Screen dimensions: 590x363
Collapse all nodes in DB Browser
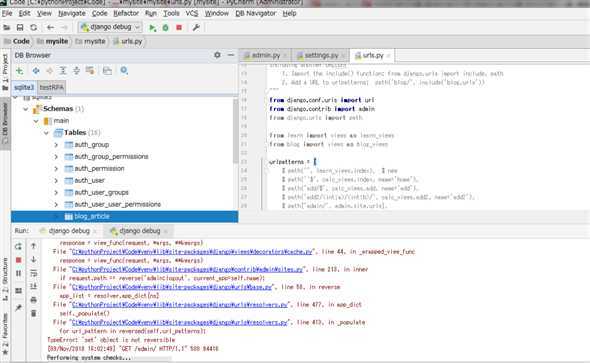tap(76, 71)
